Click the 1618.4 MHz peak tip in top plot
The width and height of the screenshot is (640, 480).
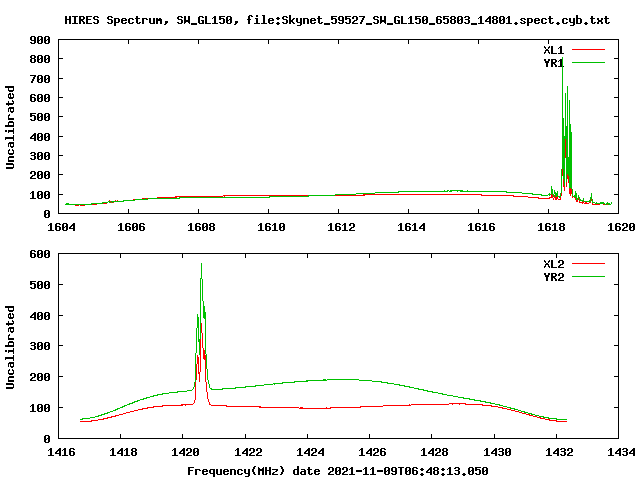(563, 59)
